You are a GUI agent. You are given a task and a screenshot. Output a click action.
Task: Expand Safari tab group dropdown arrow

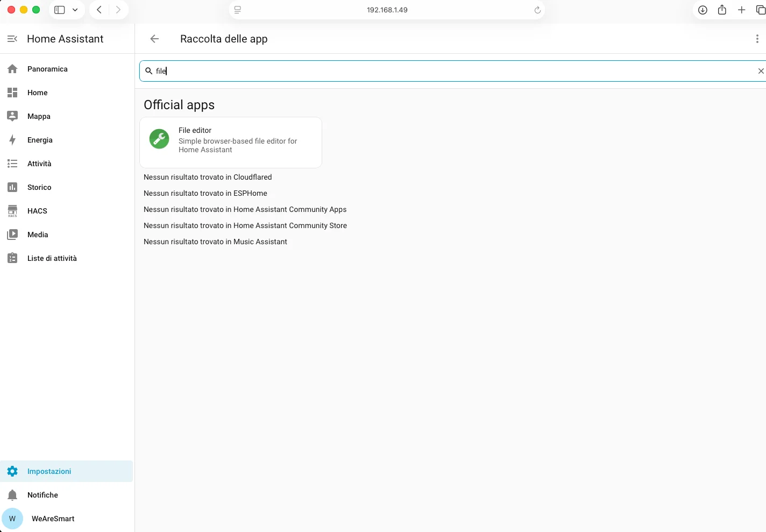[75, 10]
